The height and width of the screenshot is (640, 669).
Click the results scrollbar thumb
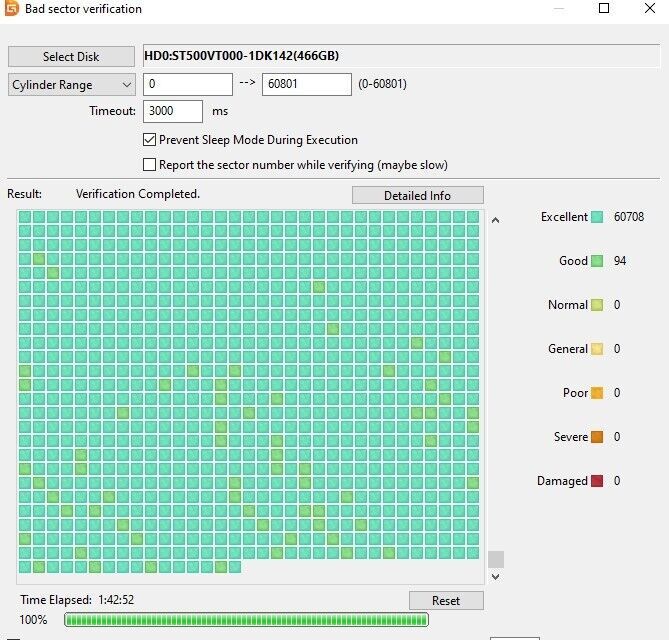pyautogui.click(x=496, y=559)
